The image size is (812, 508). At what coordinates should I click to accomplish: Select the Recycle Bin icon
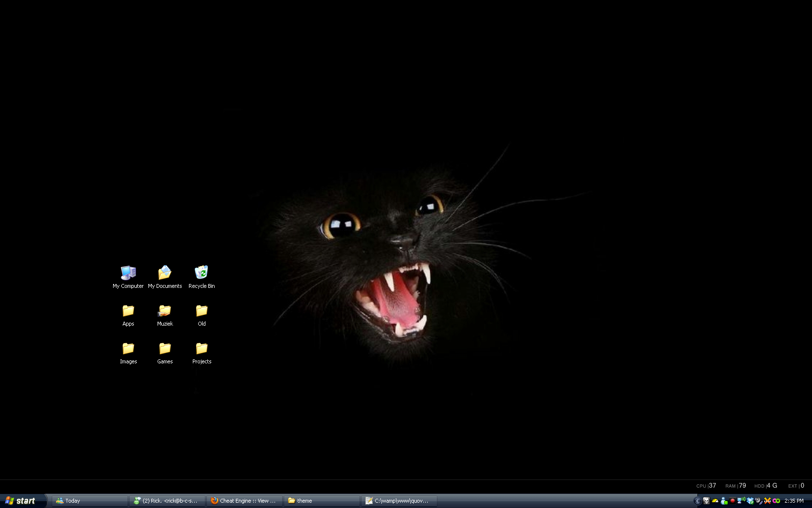tap(202, 277)
